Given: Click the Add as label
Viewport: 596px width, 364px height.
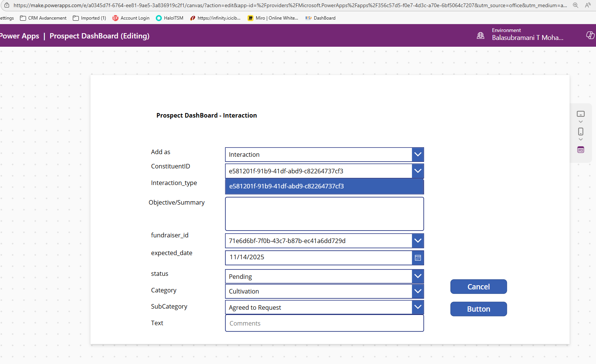Looking at the screenshot, I should point(161,152).
